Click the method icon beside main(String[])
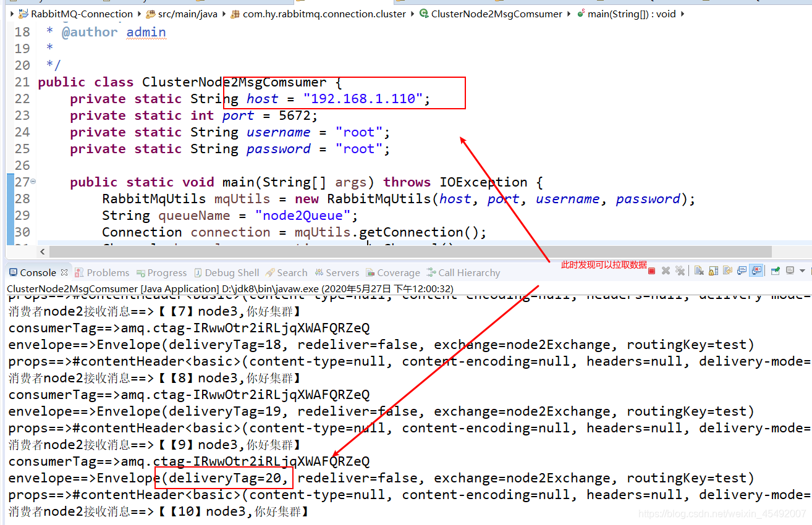 tap(581, 14)
